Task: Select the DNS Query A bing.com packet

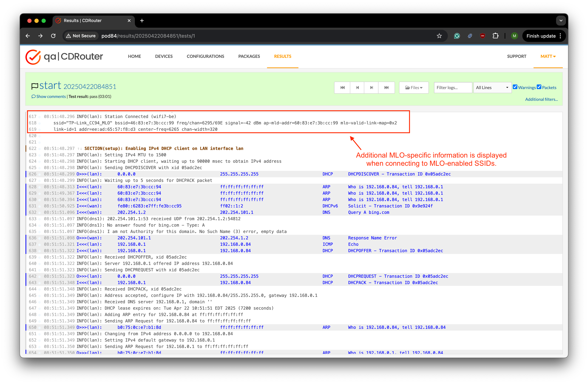Action: 294,212
